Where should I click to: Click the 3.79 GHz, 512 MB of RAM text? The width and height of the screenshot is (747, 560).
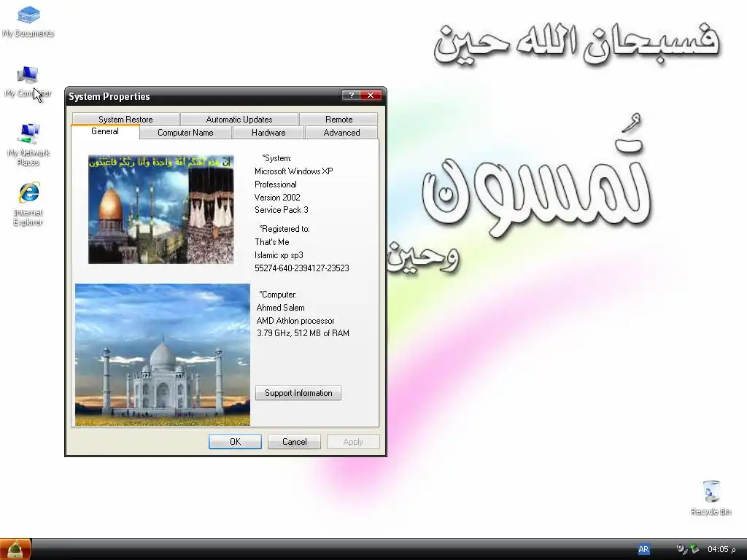pyautogui.click(x=303, y=333)
